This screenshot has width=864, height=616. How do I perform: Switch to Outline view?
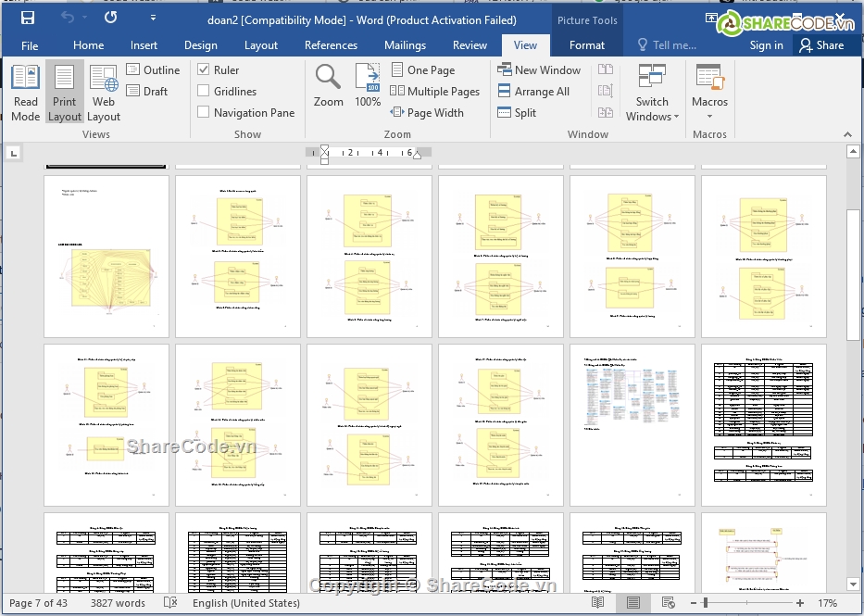pos(153,70)
